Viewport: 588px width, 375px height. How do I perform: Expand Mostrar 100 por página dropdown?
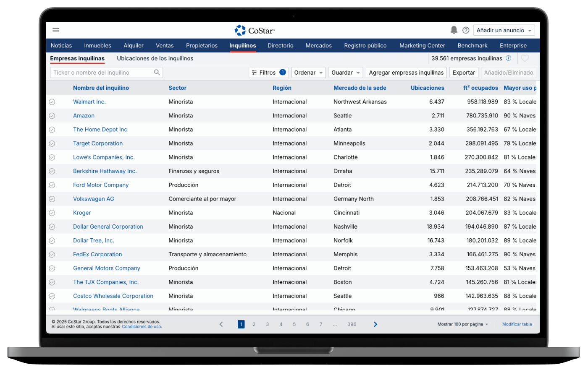pyautogui.click(x=463, y=324)
